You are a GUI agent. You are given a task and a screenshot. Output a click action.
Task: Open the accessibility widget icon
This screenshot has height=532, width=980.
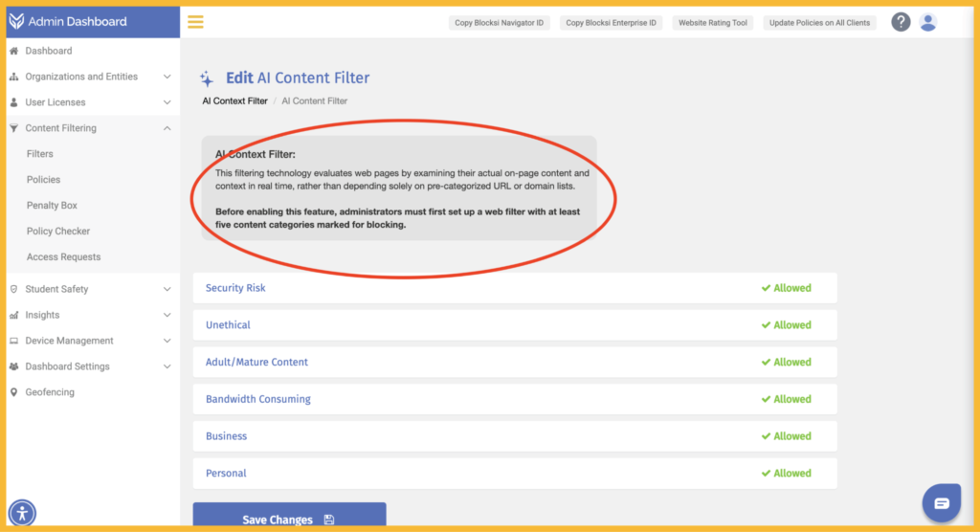(x=22, y=513)
